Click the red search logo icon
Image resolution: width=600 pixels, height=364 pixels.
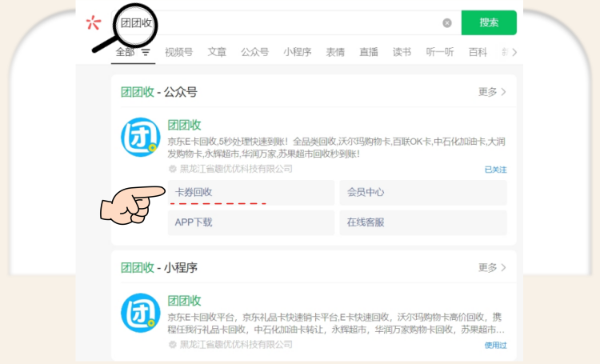[94, 22]
